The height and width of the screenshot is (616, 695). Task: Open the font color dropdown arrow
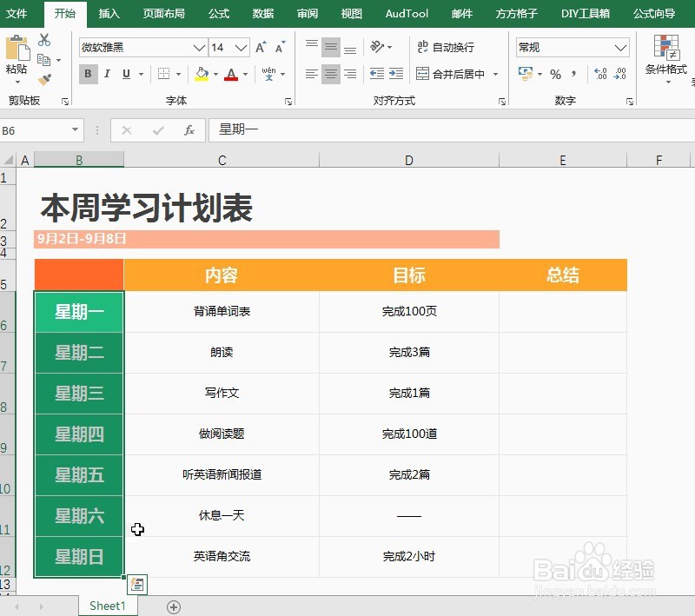click(x=245, y=76)
